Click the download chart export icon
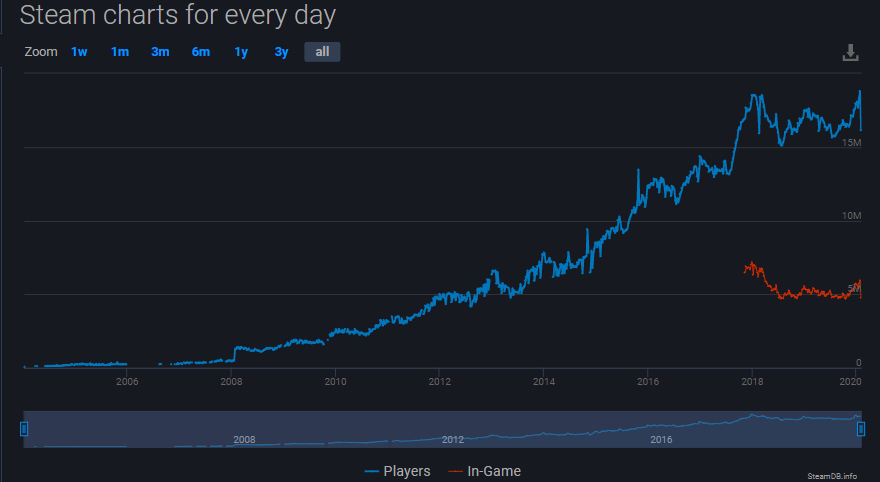This screenshot has width=880, height=482. 851,53
